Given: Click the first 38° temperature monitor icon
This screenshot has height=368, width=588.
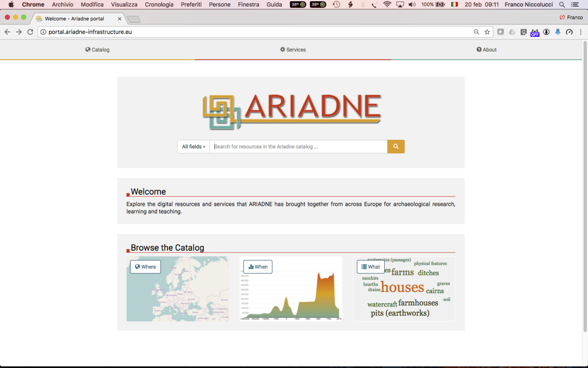Looking at the screenshot, I should 298,4.
